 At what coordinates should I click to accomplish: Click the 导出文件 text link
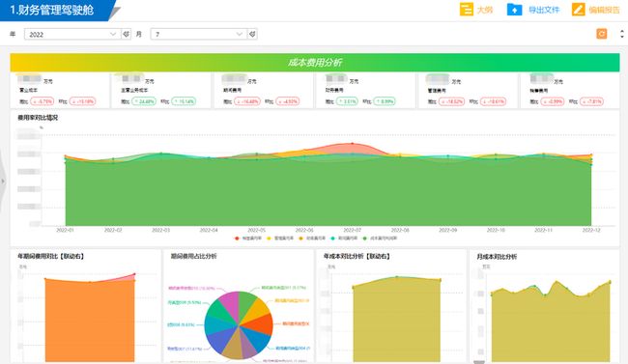coord(544,10)
